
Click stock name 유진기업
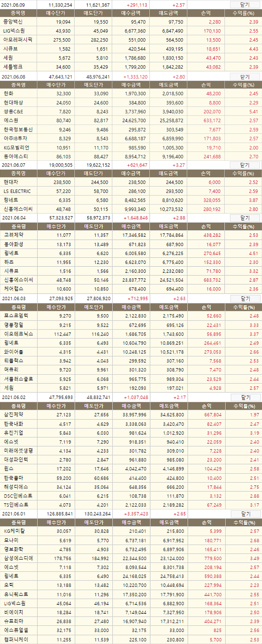click(14, 433)
